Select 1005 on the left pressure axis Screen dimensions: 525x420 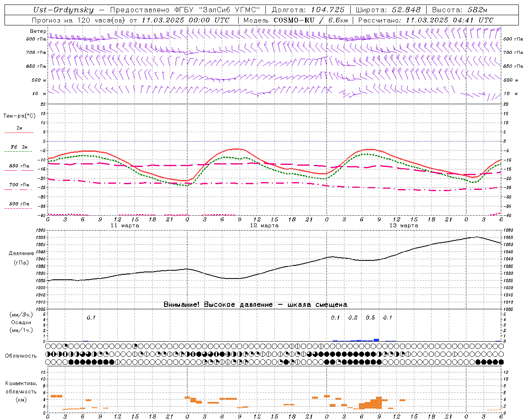point(41,309)
